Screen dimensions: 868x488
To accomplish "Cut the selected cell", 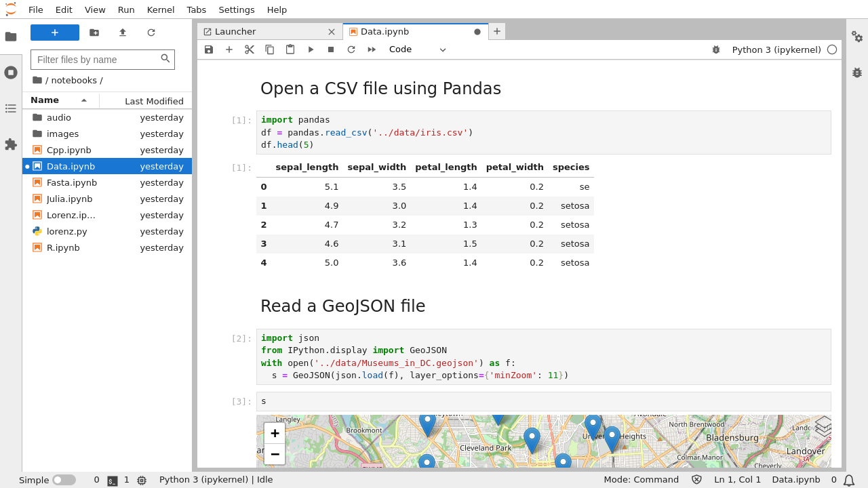I will 250,49.
